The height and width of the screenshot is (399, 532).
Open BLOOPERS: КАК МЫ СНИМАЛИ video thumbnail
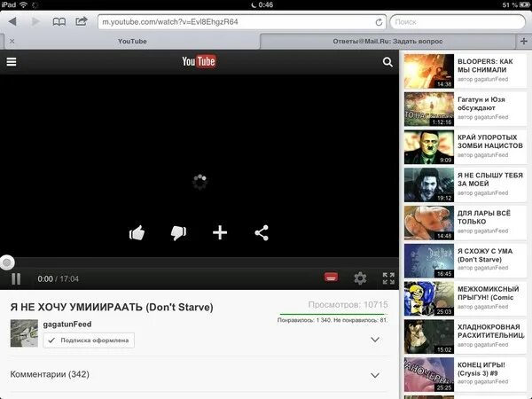pyautogui.click(x=429, y=71)
